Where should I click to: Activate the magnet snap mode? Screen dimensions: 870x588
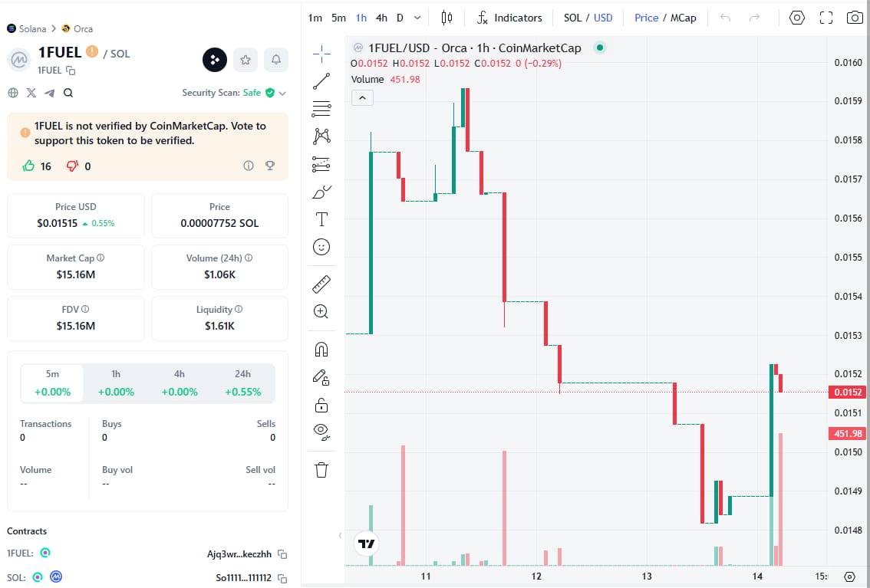321,350
